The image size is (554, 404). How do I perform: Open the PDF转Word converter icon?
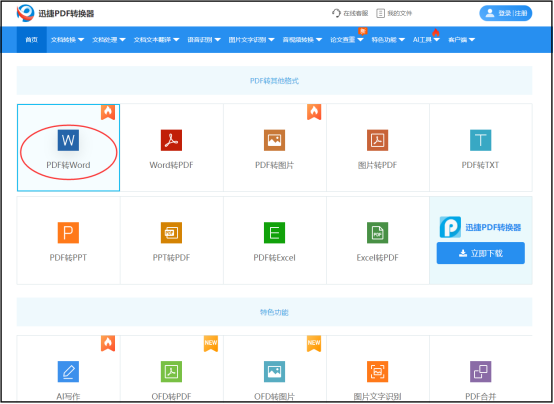point(68,140)
